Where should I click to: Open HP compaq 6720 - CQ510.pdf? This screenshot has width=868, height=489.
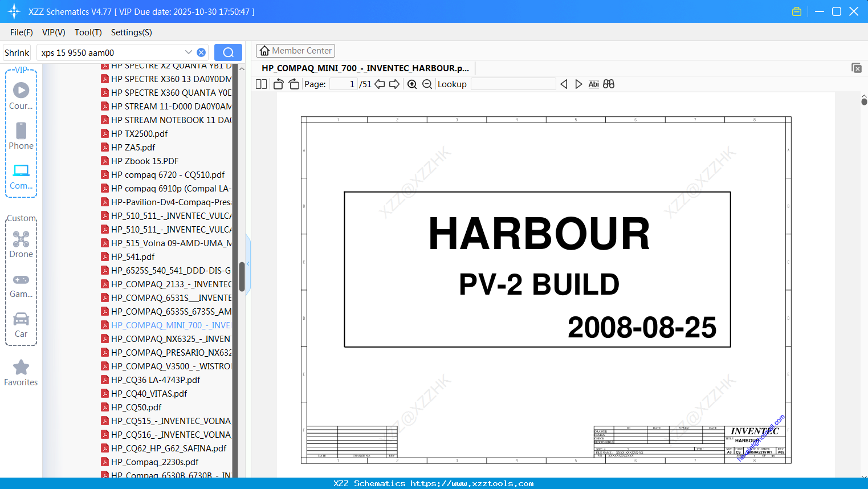(x=162, y=174)
